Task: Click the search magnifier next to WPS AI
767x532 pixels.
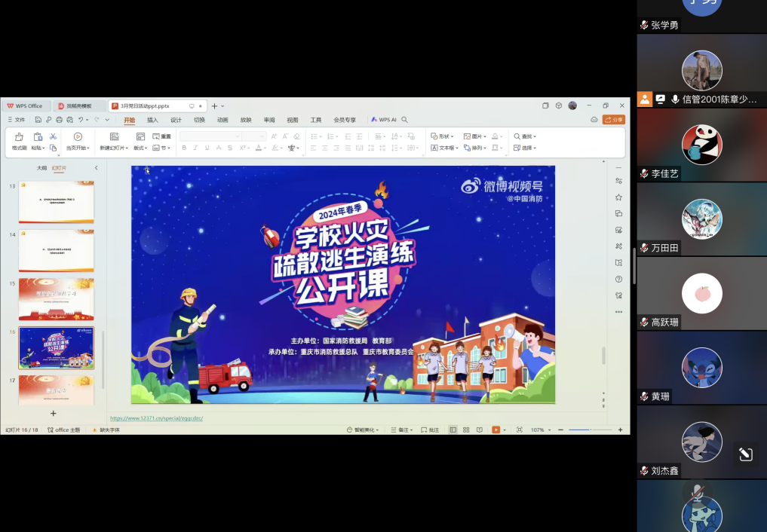Action: [405, 120]
